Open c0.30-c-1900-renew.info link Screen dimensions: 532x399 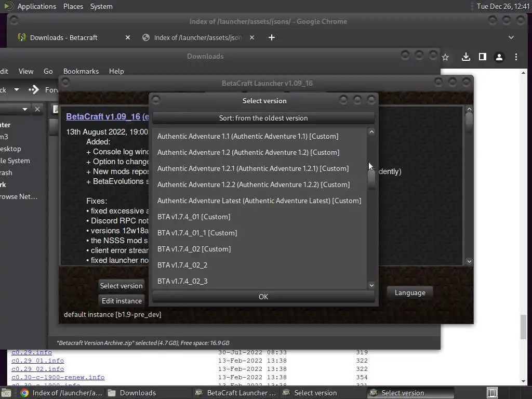(x=58, y=377)
